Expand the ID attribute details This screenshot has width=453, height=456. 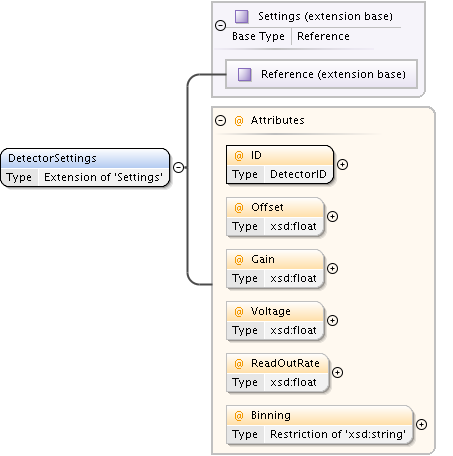pyautogui.click(x=342, y=164)
